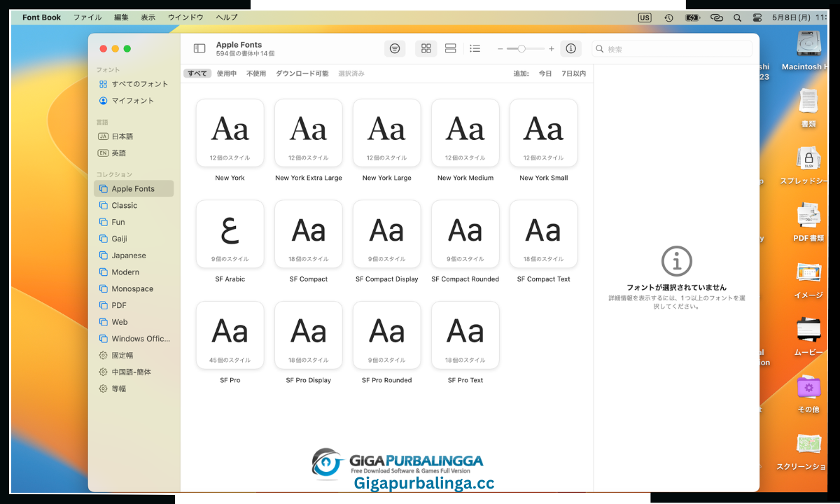
Task: Select the SF Pro font thumbnail
Action: 230,335
